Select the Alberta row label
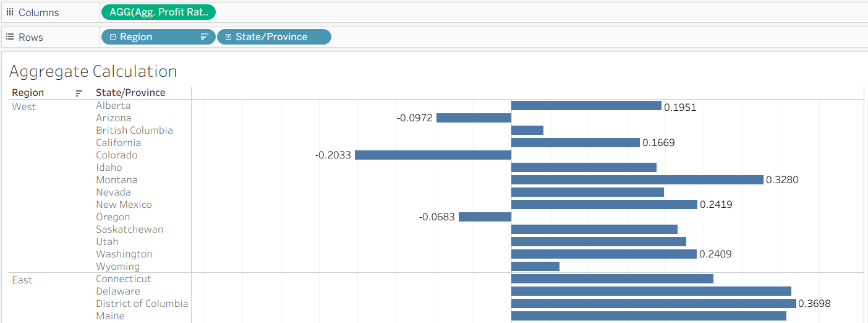 (113, 105)
